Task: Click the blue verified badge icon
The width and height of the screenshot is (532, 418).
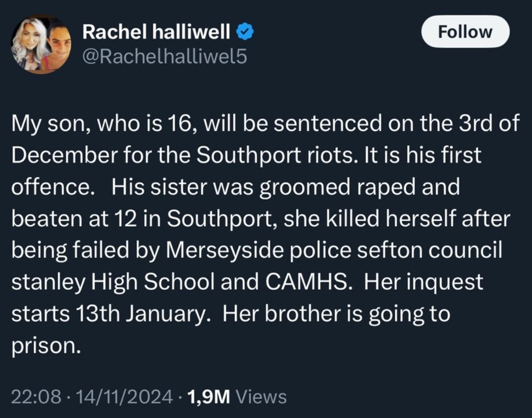Action: coord(246,33)
